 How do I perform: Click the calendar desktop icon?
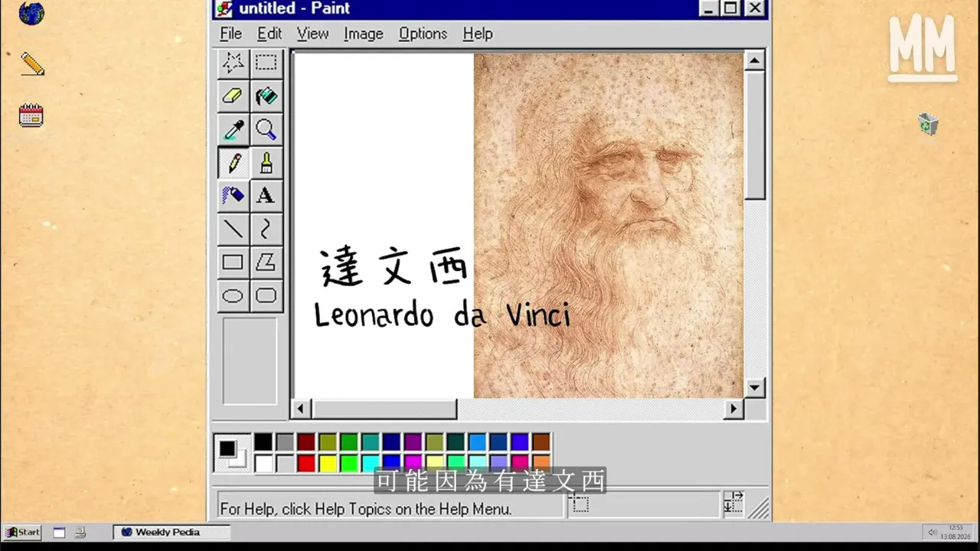click(31, 116)
